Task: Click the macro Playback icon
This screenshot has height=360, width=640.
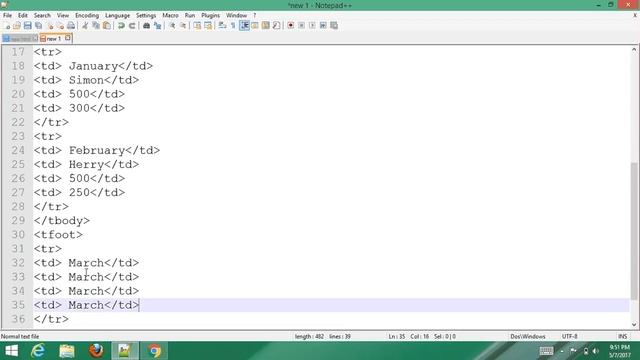Action: tap(312, 26)
